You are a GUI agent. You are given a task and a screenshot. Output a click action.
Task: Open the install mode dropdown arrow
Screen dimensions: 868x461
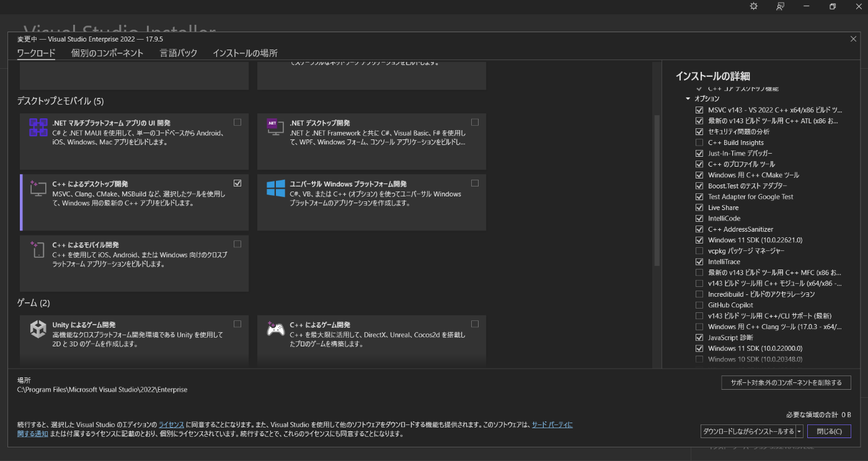tap(800, 431)
